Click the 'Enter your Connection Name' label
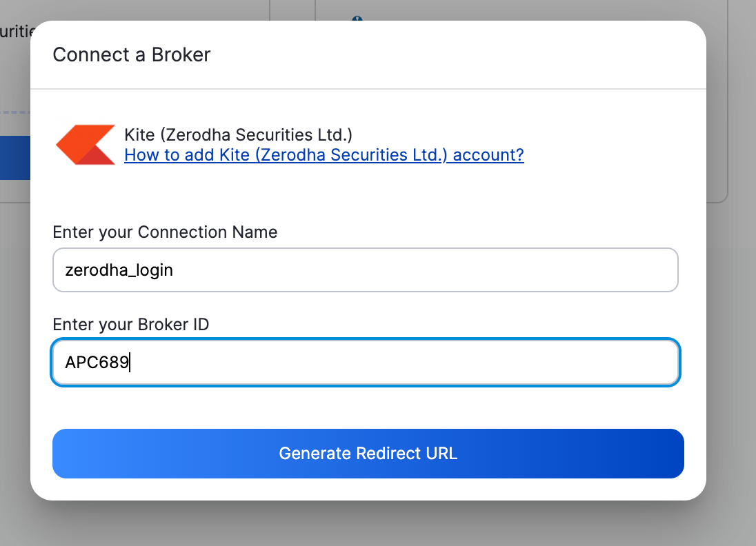This screenshot has width=756, height=546. pyautogui.click(x=165, y=232)
